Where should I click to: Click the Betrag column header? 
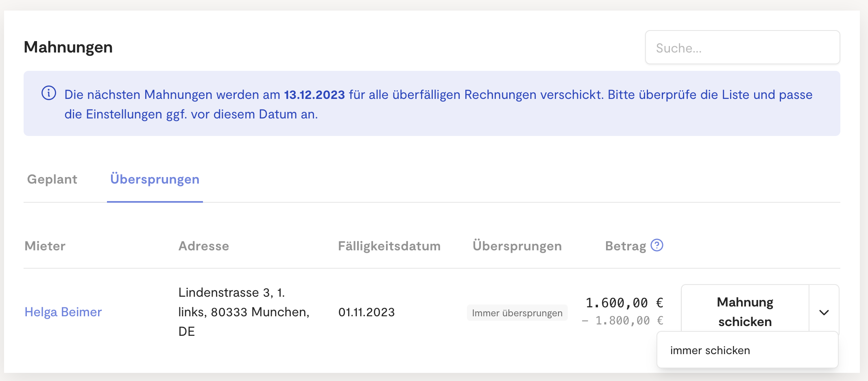point(626,246)
